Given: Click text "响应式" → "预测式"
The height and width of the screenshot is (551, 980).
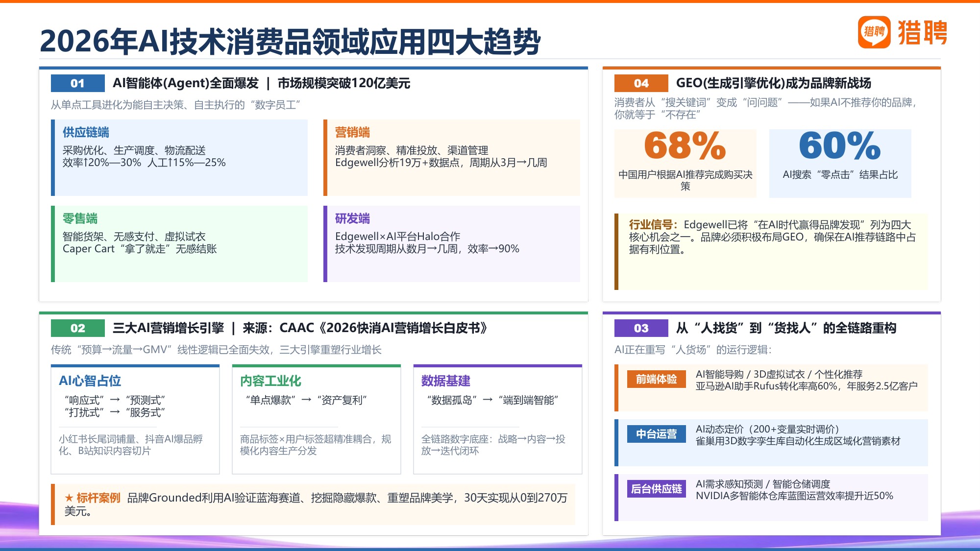Looking at the screenshot, I should pyautogui.click(x=115, y=400).
